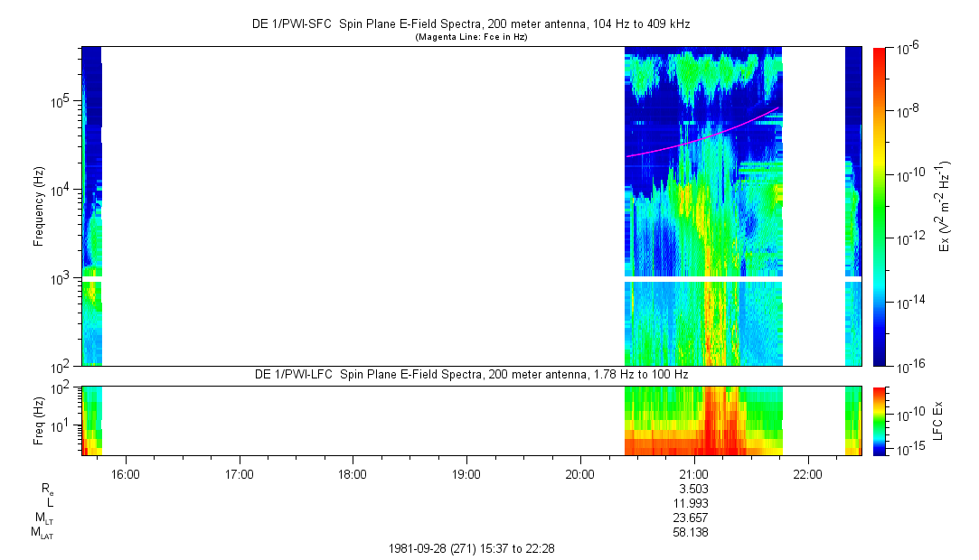This screenshot has width=979, height=560.
Task: Select the 21:00 time axis tick label
Action: click(x=693, y=473)
